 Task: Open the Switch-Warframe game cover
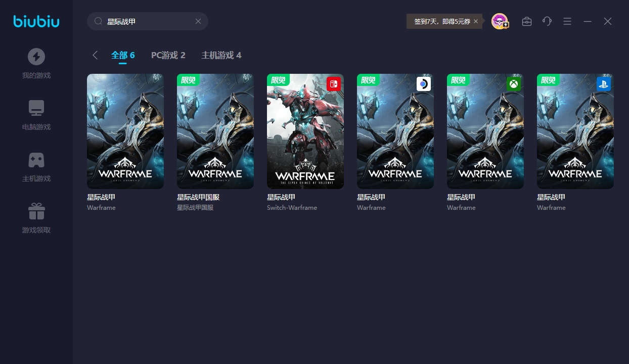(305, 131)
